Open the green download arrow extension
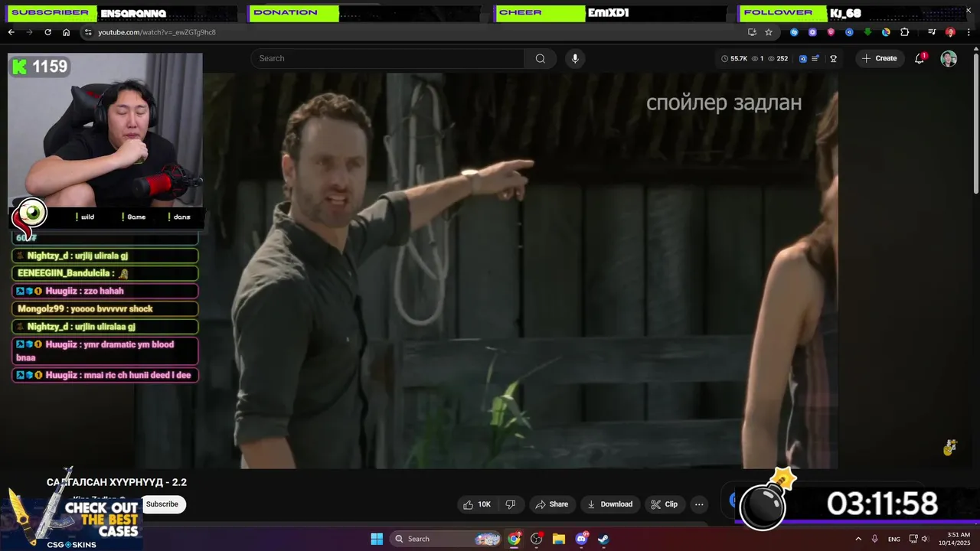 tap(867, 32)
